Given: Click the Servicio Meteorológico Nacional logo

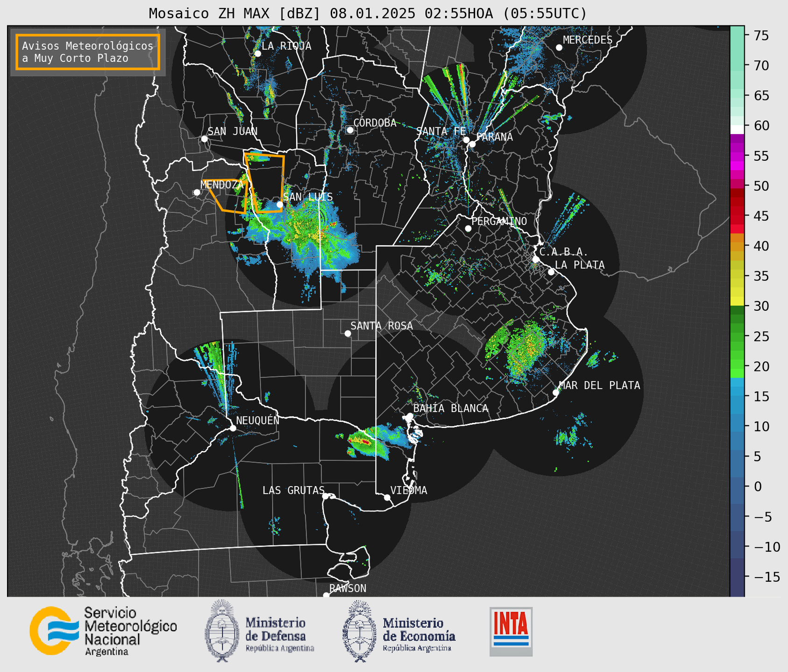Looking at the screenshot, I should click(x=103, y=631).
